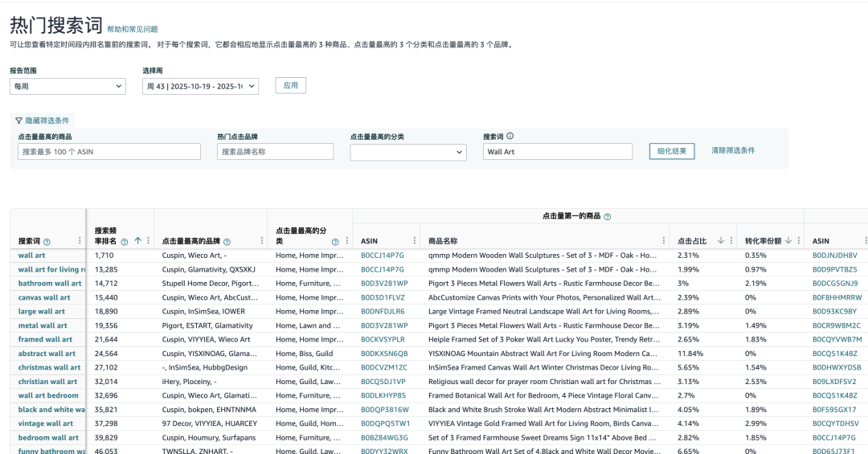Open the 'abstract wall art' search term link
The height and width of the screenshot is (454, 868).
(x=47, y=354)
